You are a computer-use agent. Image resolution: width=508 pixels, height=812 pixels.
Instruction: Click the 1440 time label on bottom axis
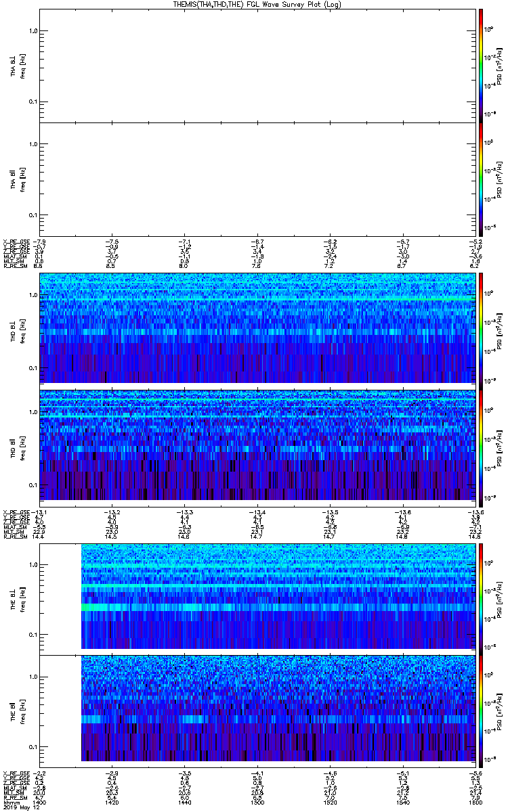pos(184,802)
